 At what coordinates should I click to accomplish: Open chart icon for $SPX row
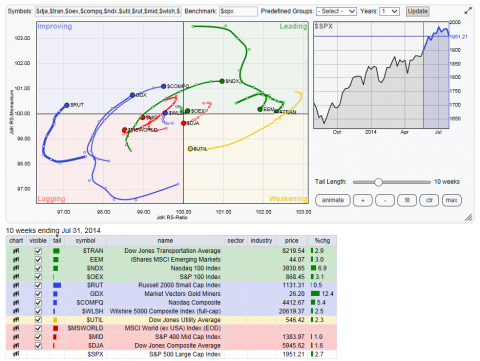(x=15, y=354)
